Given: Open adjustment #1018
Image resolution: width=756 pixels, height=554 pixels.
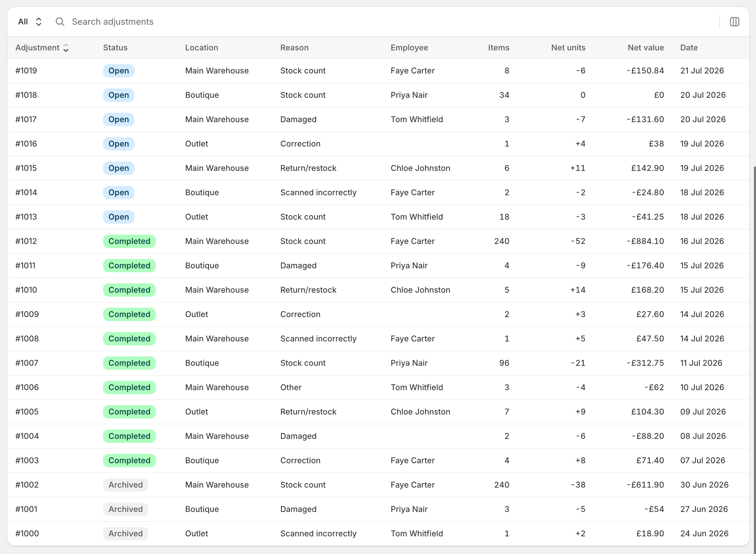Looking at the screenshot, I should click(x=378, y=95).
